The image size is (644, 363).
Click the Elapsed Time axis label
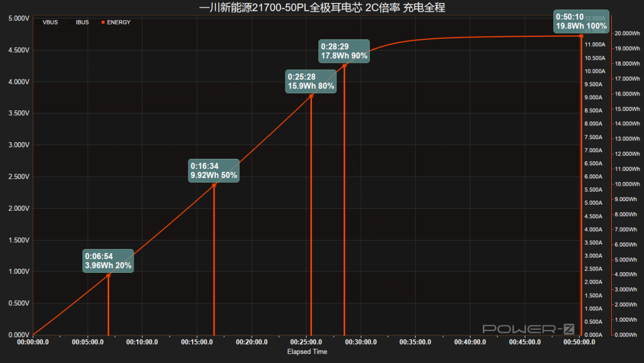pyautogui.click(x=307, y=352)
